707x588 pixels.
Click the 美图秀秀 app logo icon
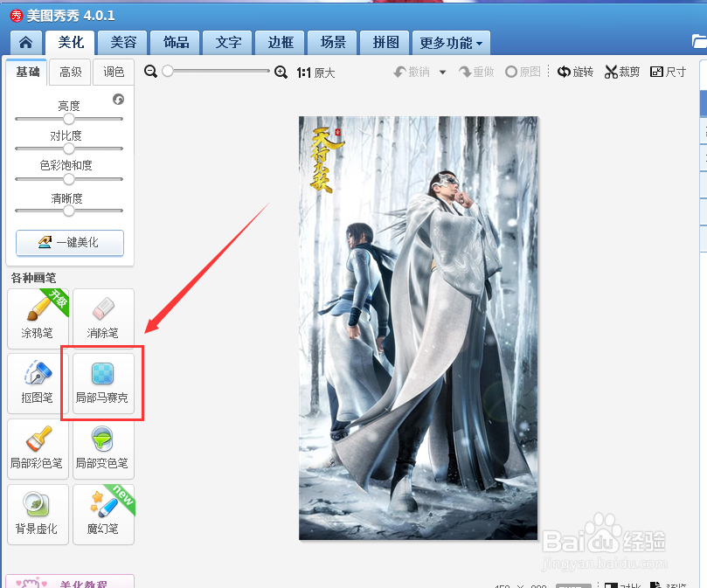(x=17, y=16)
